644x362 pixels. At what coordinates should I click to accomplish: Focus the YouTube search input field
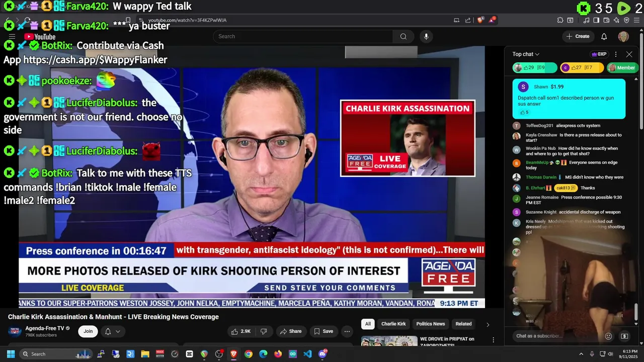[x=303, y=36]
